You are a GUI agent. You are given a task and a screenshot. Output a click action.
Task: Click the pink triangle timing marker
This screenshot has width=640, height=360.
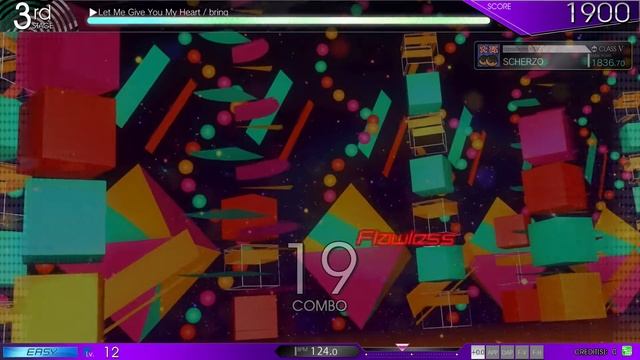coord(402,347)
